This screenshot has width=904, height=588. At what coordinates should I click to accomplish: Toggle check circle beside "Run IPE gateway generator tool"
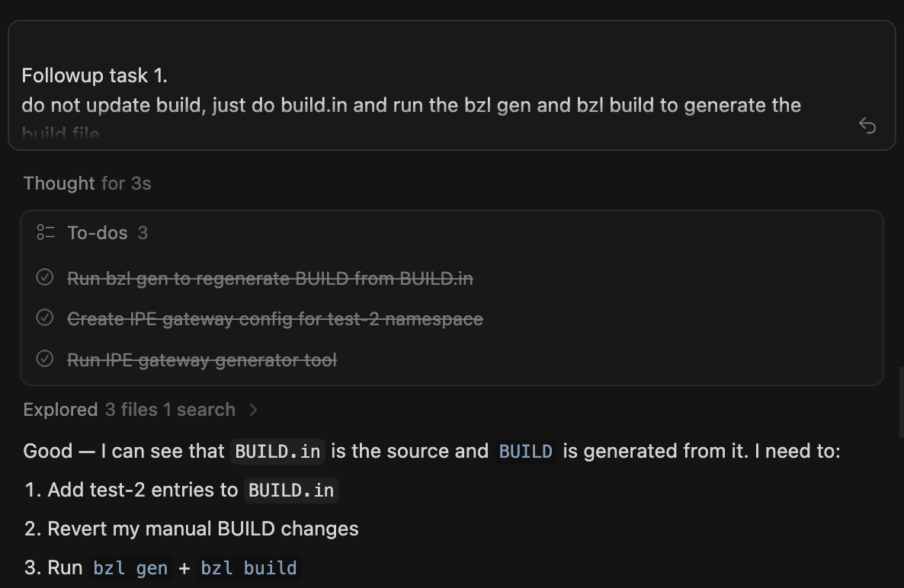coord(45,358)
